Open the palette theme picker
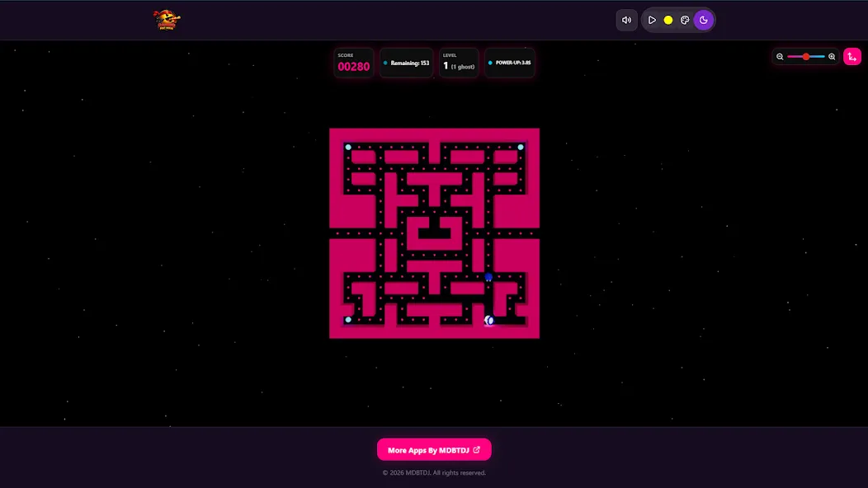The height and width of the screenshot is (488, 868). [685, 20]
